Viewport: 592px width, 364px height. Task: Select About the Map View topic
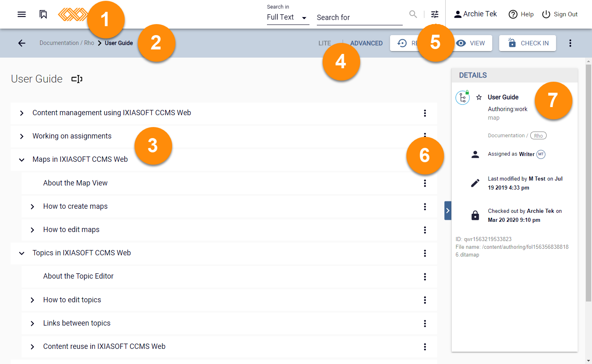(75, 183)
